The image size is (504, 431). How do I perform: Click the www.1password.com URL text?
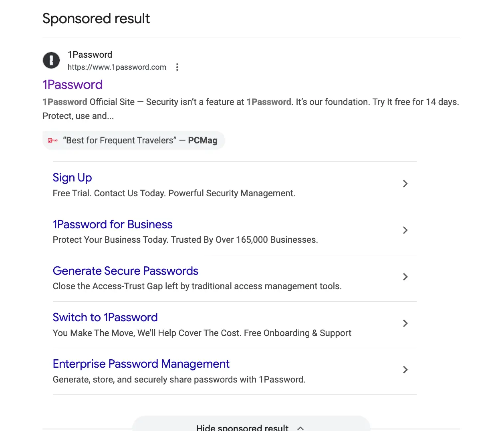point(117,67)
